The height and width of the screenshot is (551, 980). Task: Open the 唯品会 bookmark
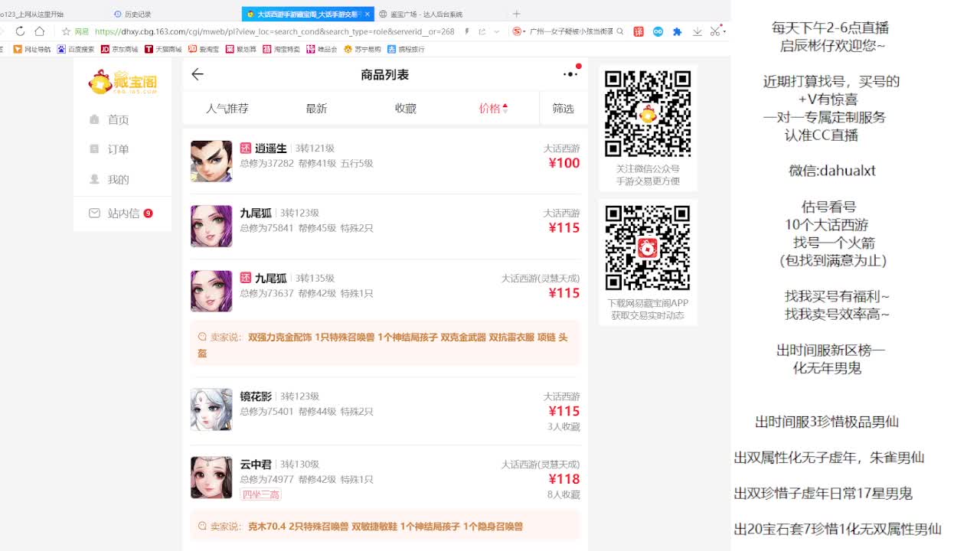(322, 49)
